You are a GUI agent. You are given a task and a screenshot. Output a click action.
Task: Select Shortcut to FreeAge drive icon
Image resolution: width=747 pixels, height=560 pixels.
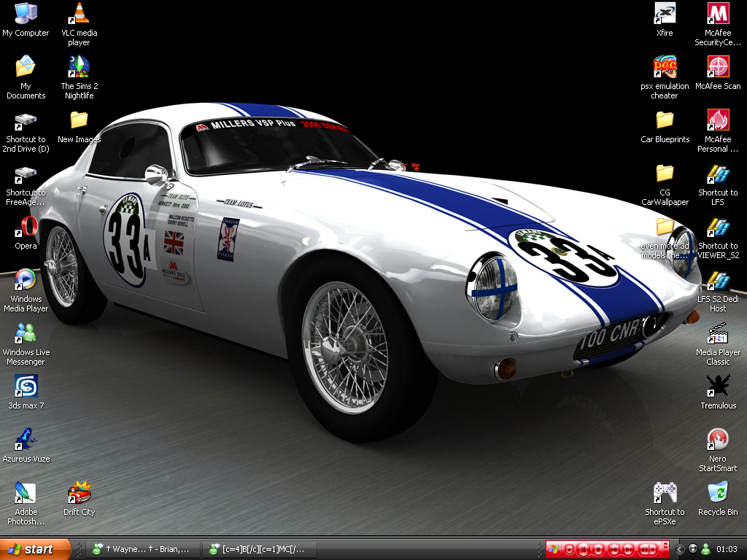26,186
